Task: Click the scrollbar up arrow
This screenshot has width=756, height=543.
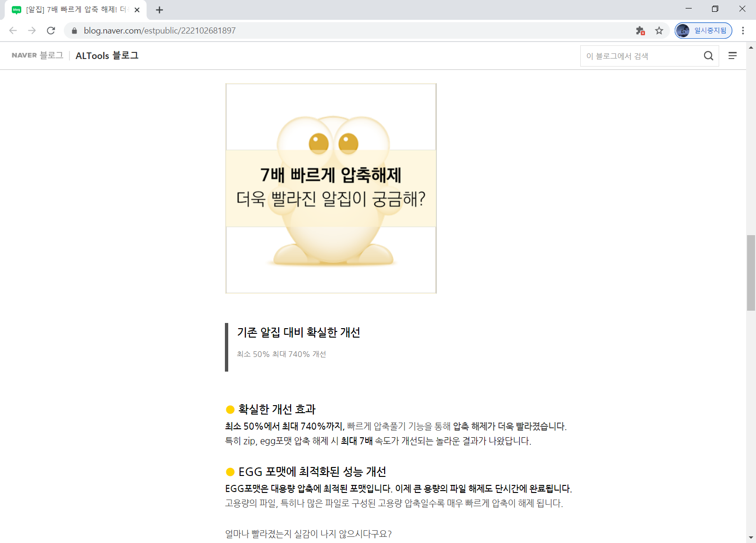Action: click(x=751, y=47)
